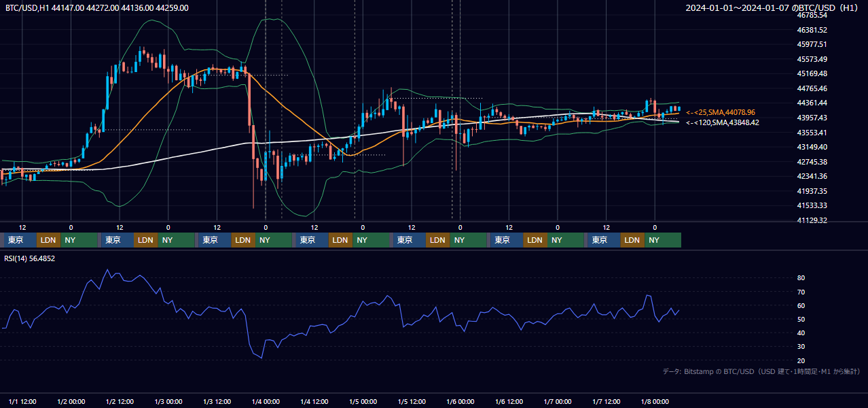Click the 1/4 12:00 time label
This screenshot has height=408, width=868.
(314, 401)
